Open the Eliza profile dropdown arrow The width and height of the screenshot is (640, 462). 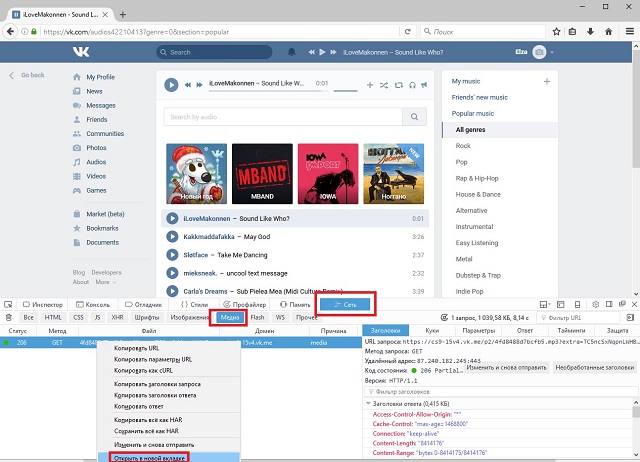(552, 52)
